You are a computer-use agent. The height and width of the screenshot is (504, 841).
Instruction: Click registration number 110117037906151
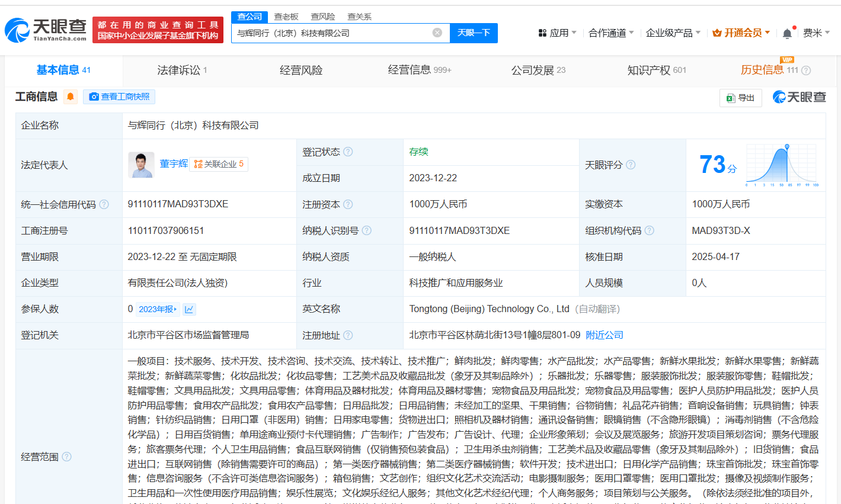click(166, 230)
